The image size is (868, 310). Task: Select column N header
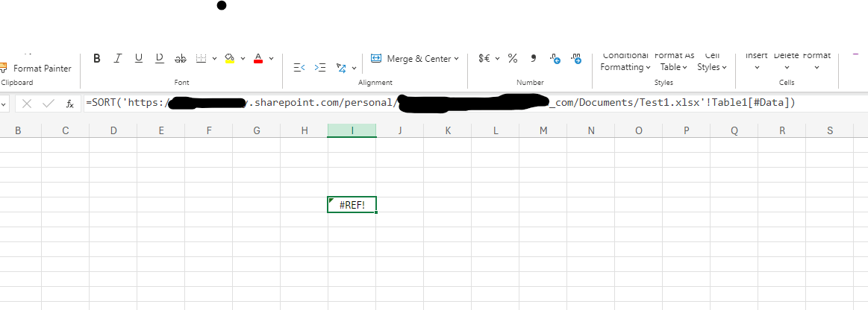pyautogui.click(x=591, y=130)
